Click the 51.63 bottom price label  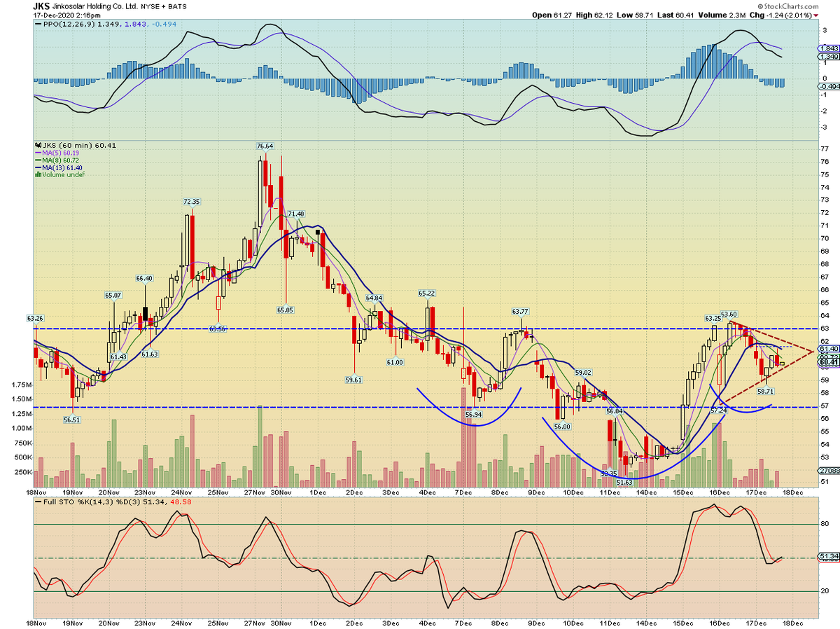point(624,482)
